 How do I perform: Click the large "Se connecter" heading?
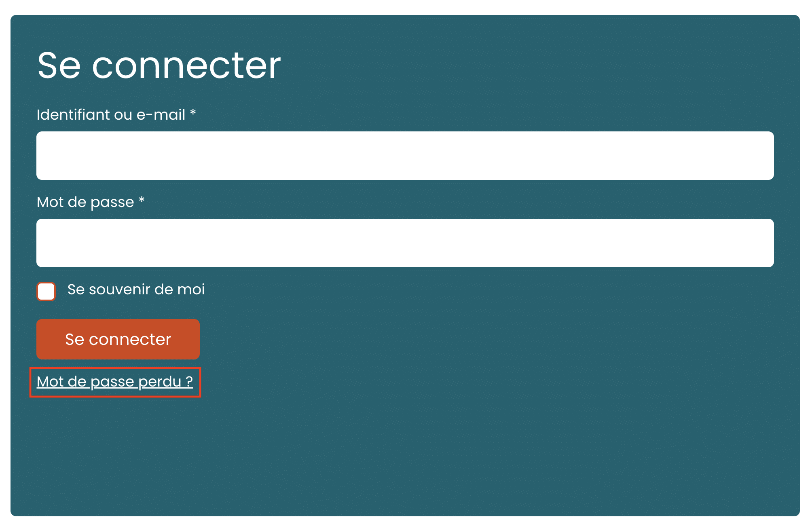(x=159, y=65)
